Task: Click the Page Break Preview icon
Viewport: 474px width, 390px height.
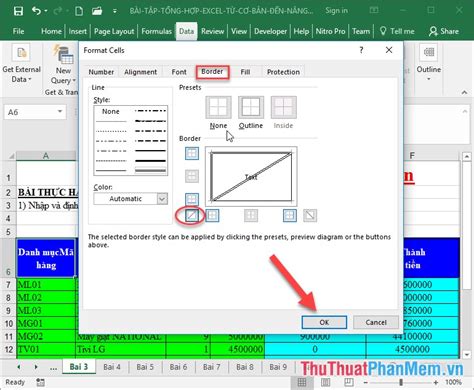Action: [349, 382]
